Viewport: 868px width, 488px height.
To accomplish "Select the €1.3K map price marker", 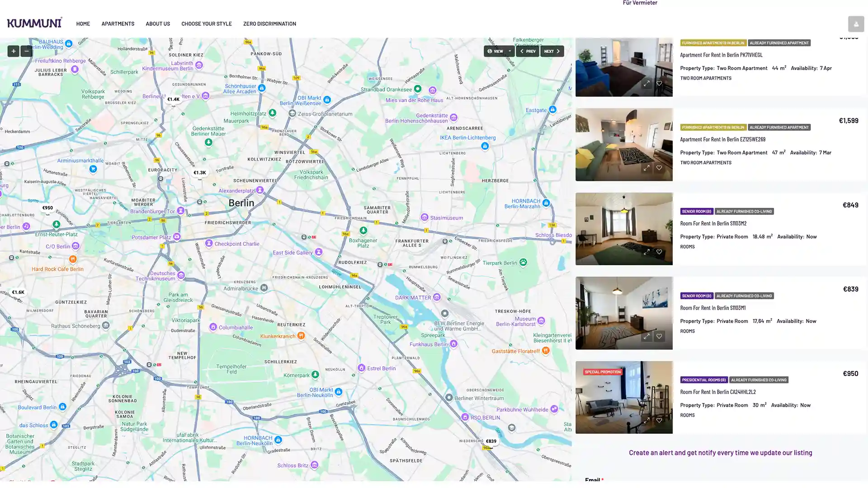I will 199,173.
